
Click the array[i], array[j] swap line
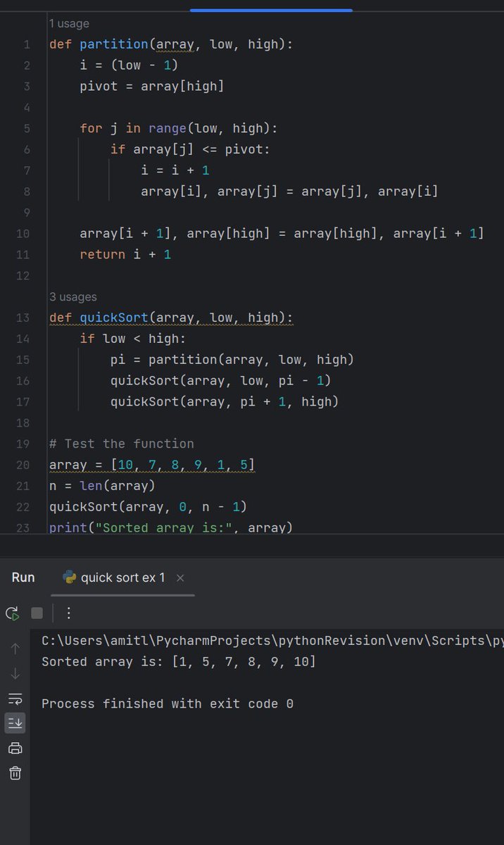(289, 192)
